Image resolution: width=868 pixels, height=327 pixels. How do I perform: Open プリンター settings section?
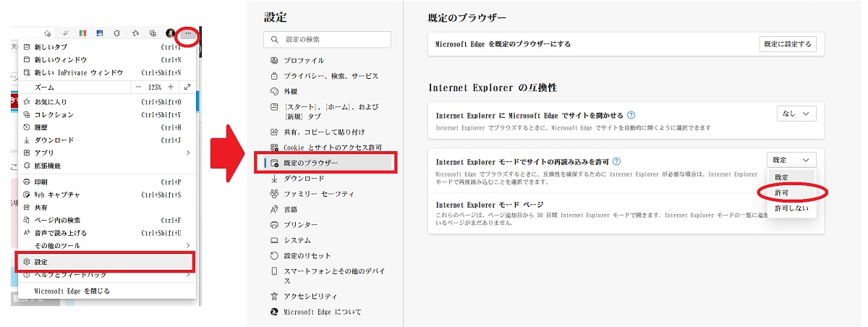click(328, 225)
